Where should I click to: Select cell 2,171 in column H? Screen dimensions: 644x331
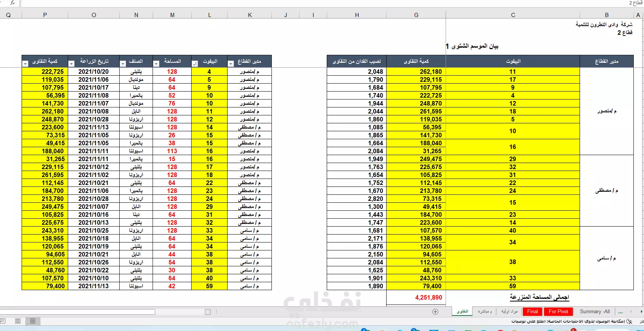tap(357, 238)
